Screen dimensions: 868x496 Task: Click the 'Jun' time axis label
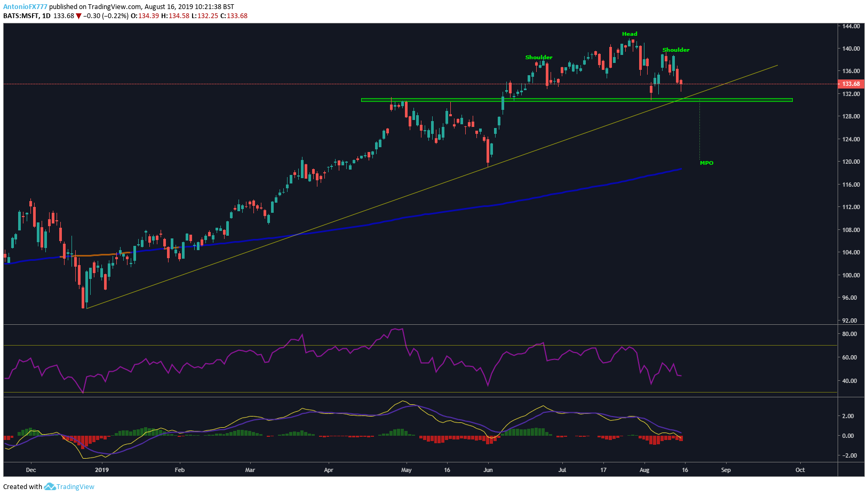[488, 470]
